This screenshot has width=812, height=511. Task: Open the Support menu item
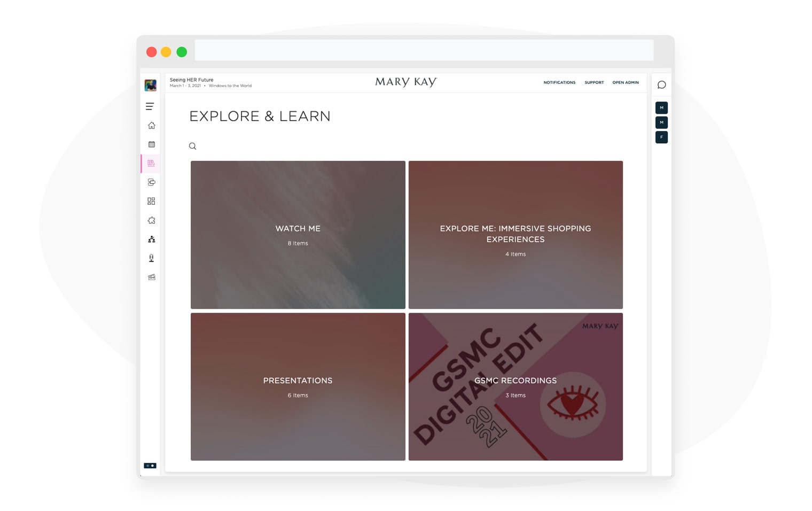(x=594, y=82)
